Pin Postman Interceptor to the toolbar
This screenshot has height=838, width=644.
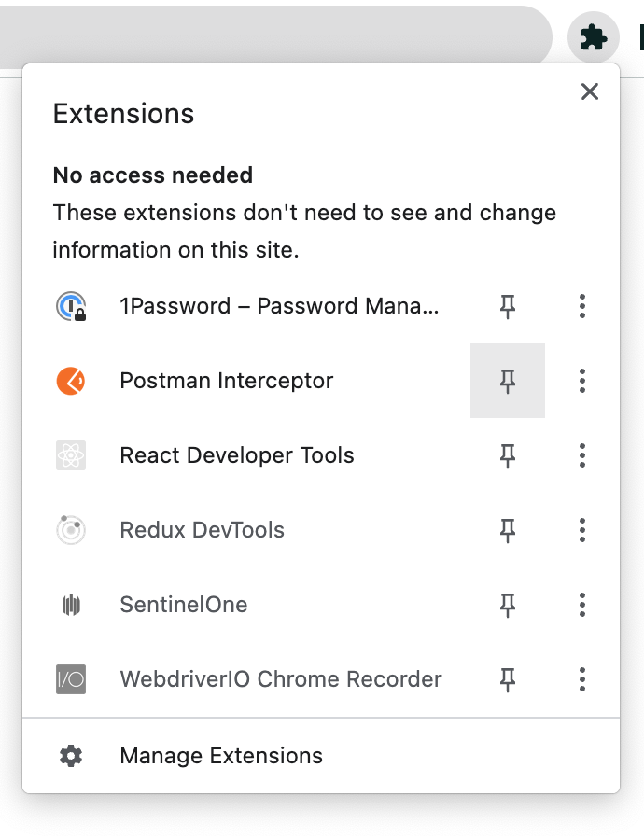point(507,381)
